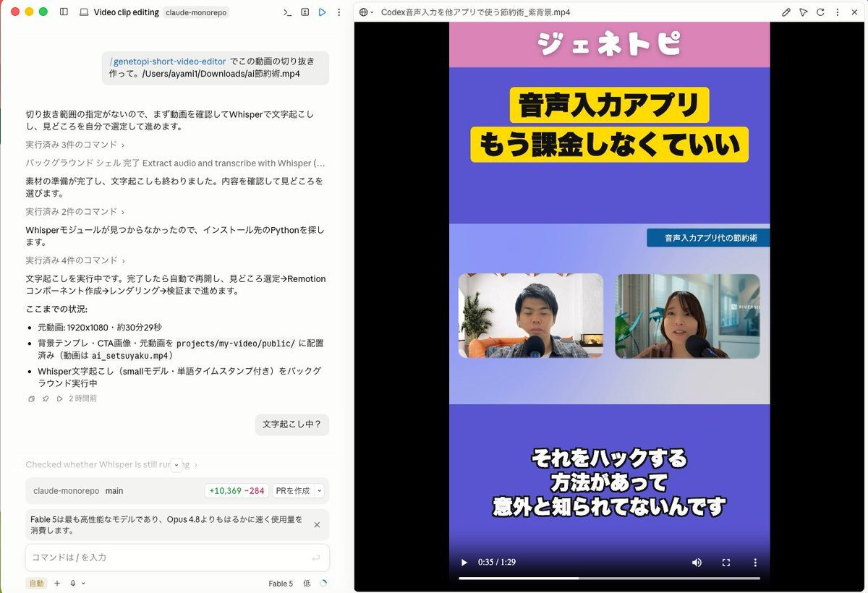Click the claude-monorepo tag in header
This screenshot has height=593, width=868.
[x=196, y=12]
